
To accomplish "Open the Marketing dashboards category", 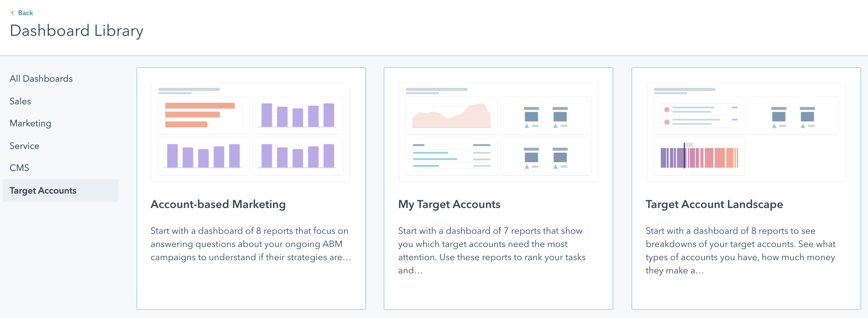I will click(30, 123).
